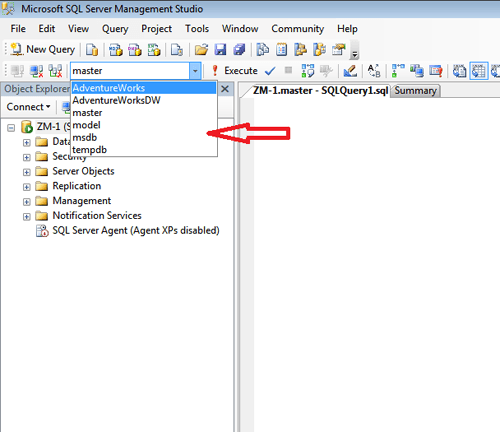Save the current query file
Image resolution: width=500 pixels, height=432 pixels.
pyautogui.click(x=220, y=50)
